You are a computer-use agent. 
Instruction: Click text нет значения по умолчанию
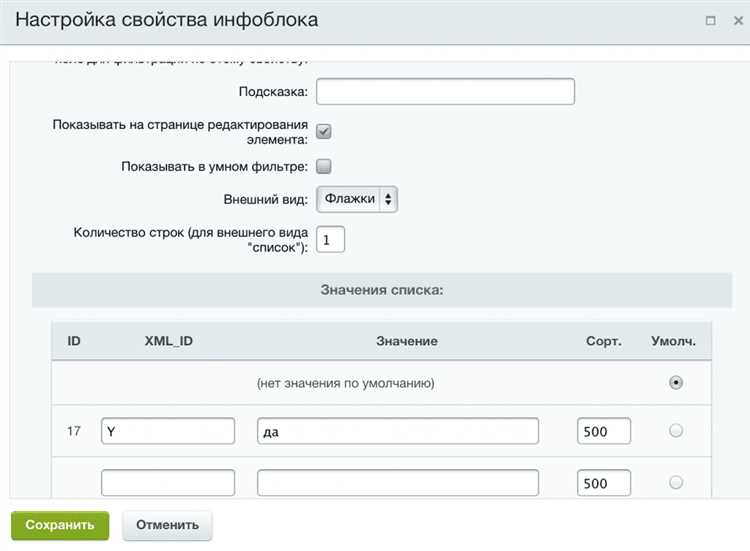(345, 383)
